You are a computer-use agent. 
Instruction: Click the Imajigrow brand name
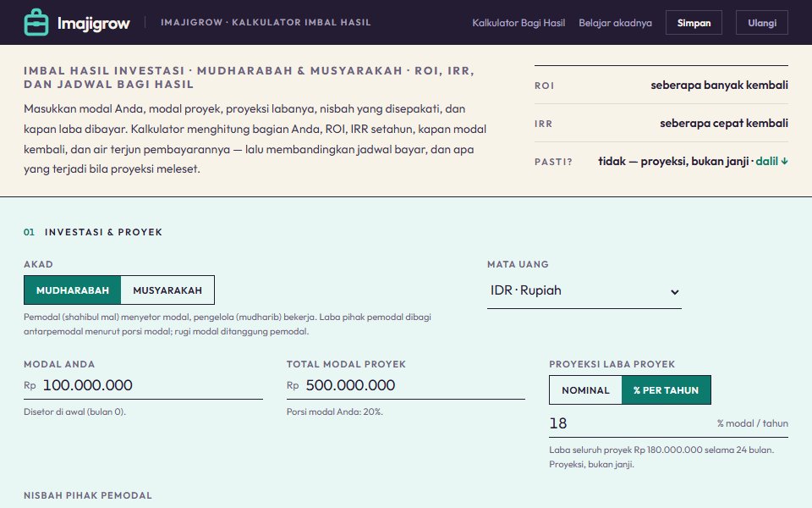93,23
